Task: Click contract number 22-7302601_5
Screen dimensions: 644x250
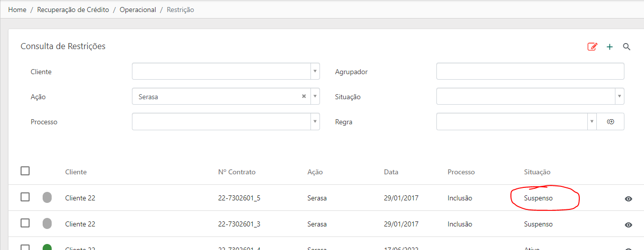Action: [x=239, y=198]
